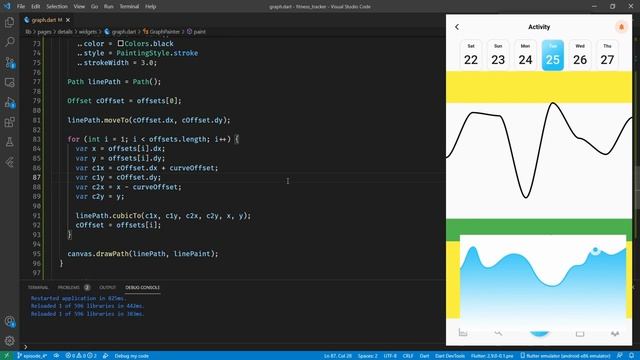Click the cursor position status item
Viewport: 640px width, 360px height.
(338, 356)
